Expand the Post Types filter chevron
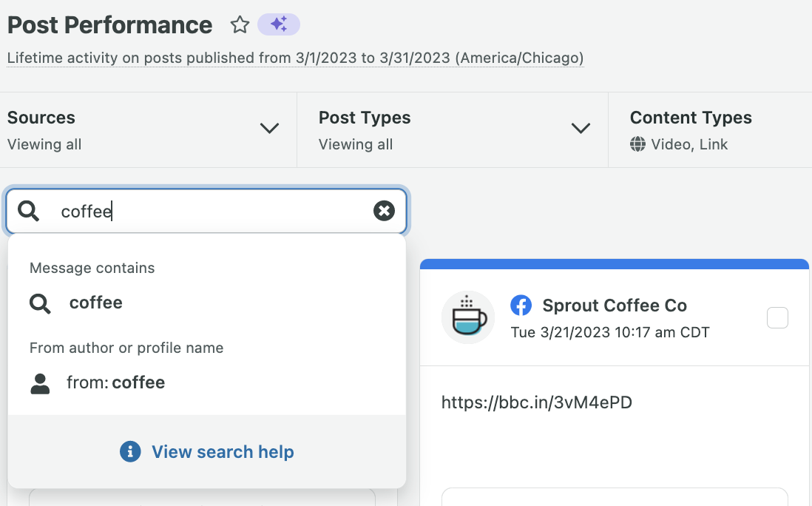The width and height of the screenshot is (812, 506). point(581,129)
